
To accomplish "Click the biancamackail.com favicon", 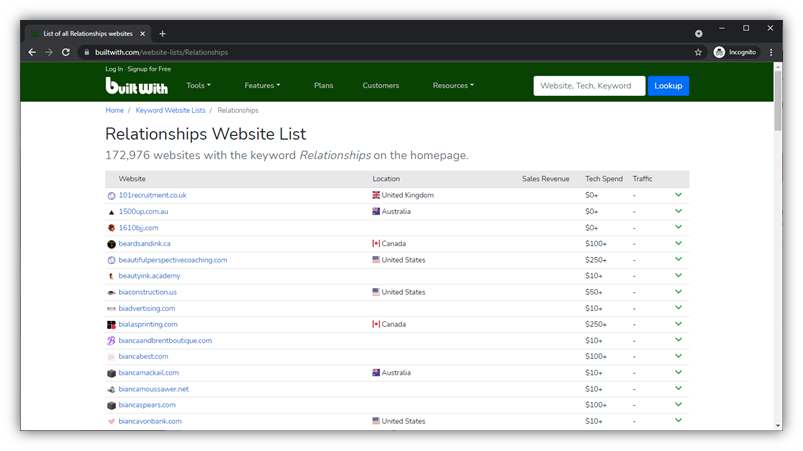I will [111, 373].
